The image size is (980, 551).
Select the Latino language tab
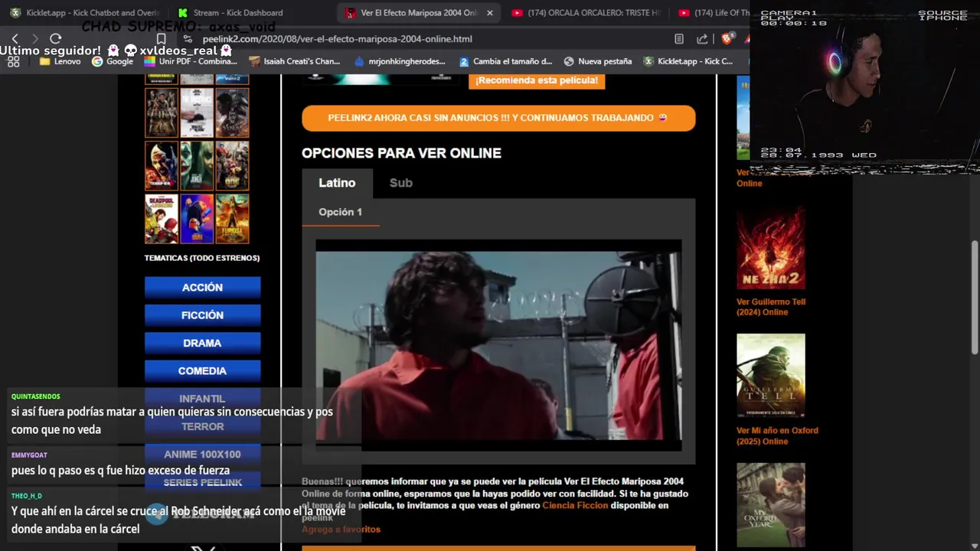(337, 183)
